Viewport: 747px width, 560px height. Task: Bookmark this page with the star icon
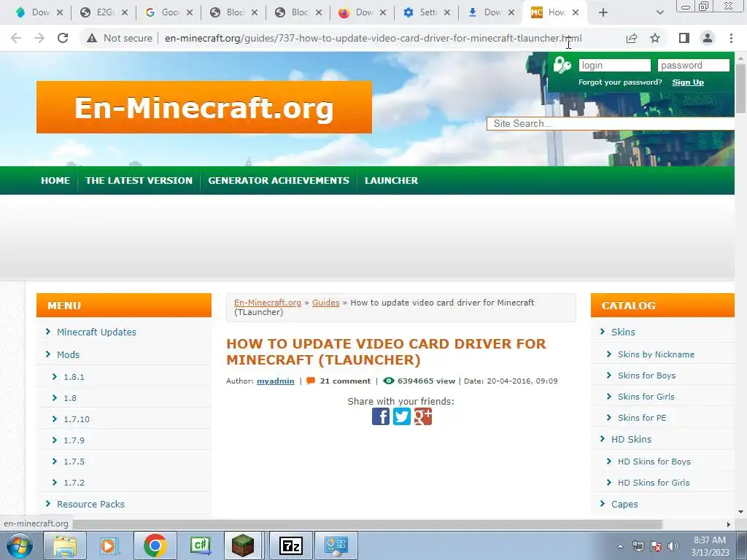coord(655,38)
